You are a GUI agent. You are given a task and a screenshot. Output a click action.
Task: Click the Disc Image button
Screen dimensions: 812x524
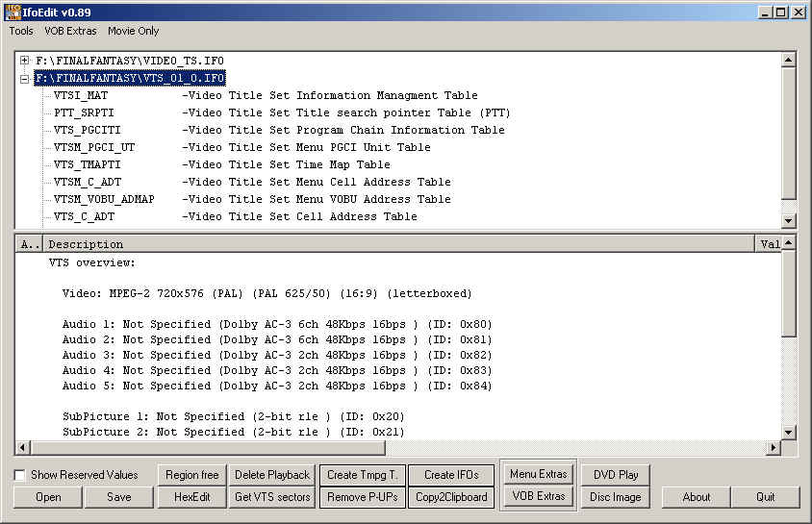[616, 497]
